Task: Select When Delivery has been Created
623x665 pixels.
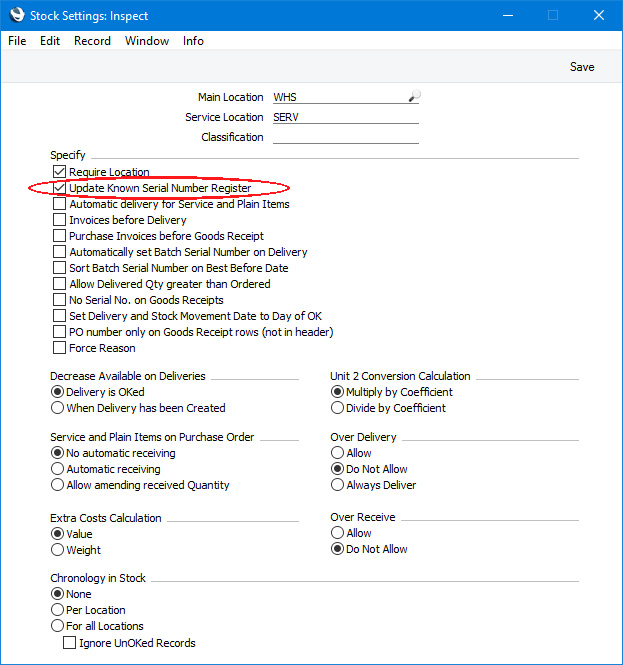Action: [57, 408]
